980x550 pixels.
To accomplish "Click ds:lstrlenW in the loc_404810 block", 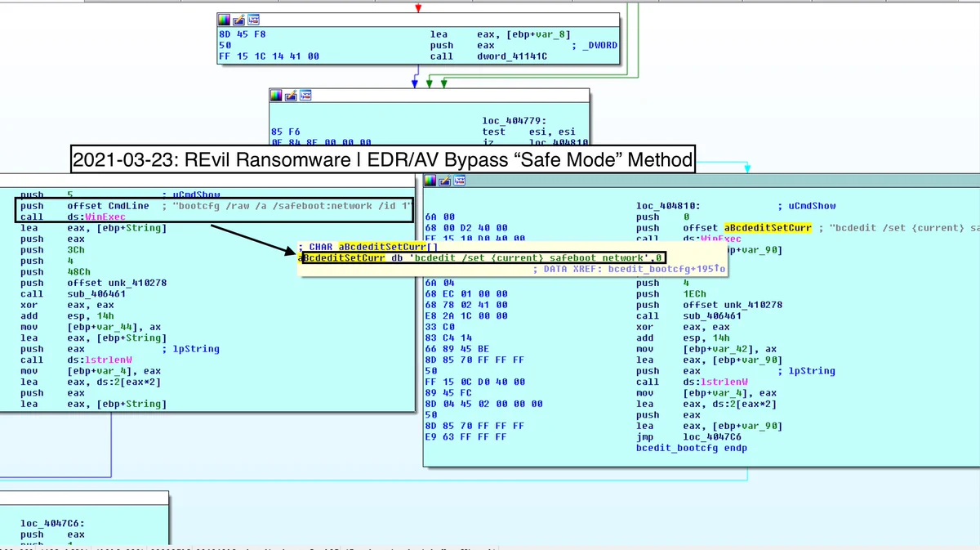I will [715, 382].
